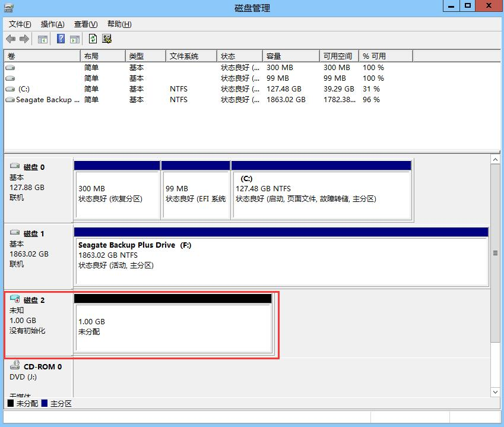Open the 帮助(H) menu
The height and width of the screenshot is (427, 504).
[119, 24]
